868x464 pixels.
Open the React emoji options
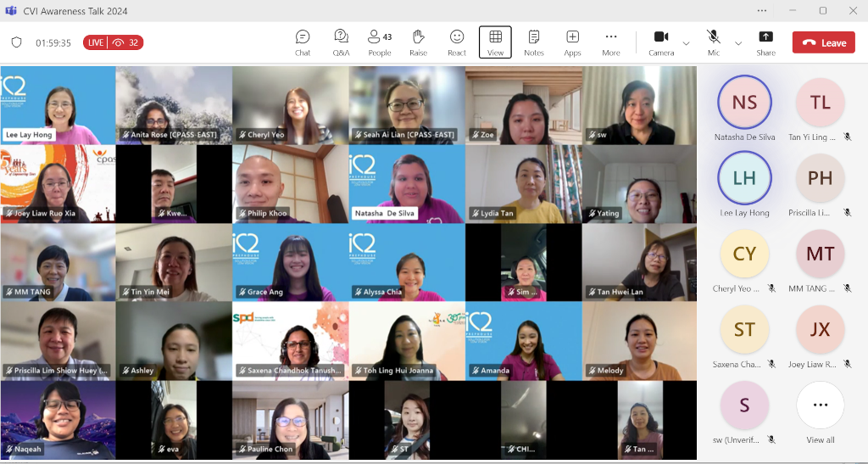pos(457,42)
